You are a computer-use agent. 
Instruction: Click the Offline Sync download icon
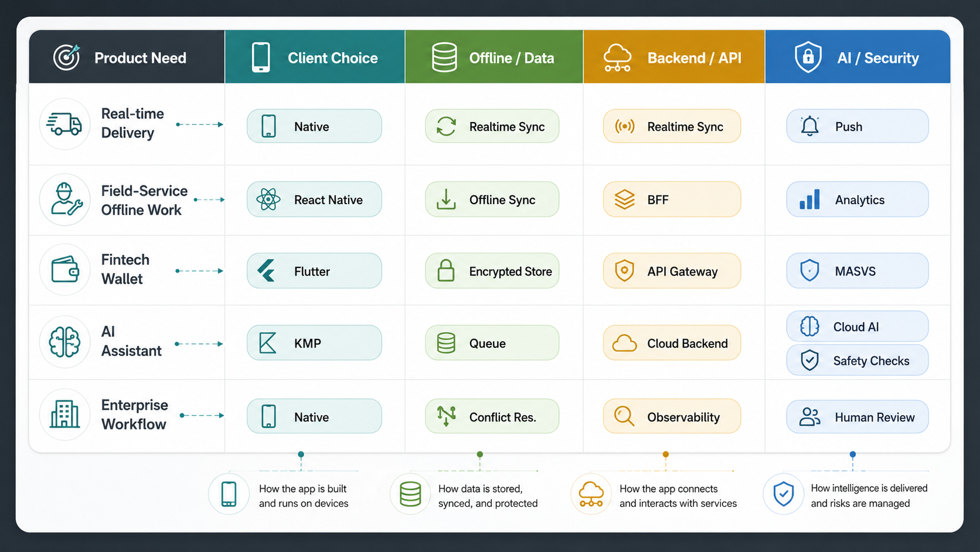(446, 199)
